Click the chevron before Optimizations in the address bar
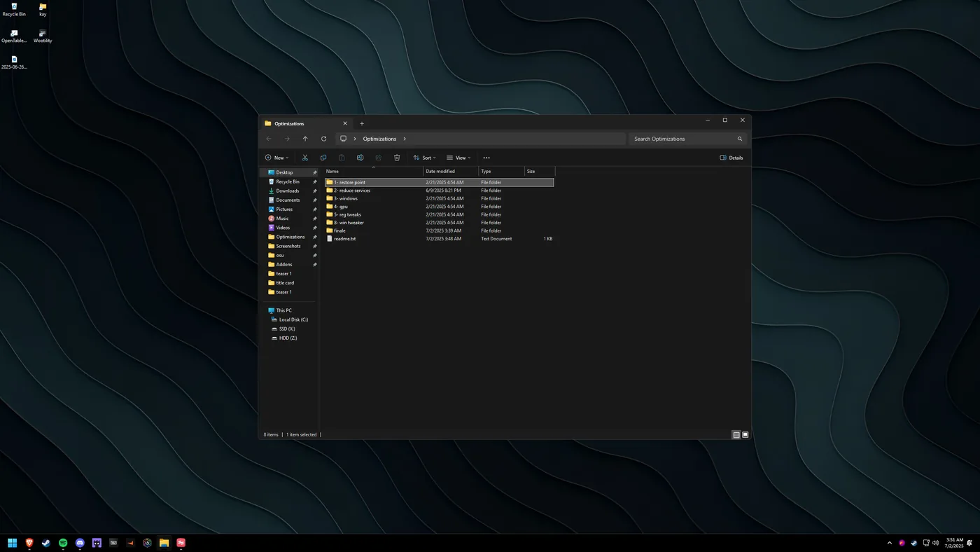Screen dimensions: 980x552 pos(355,139)
